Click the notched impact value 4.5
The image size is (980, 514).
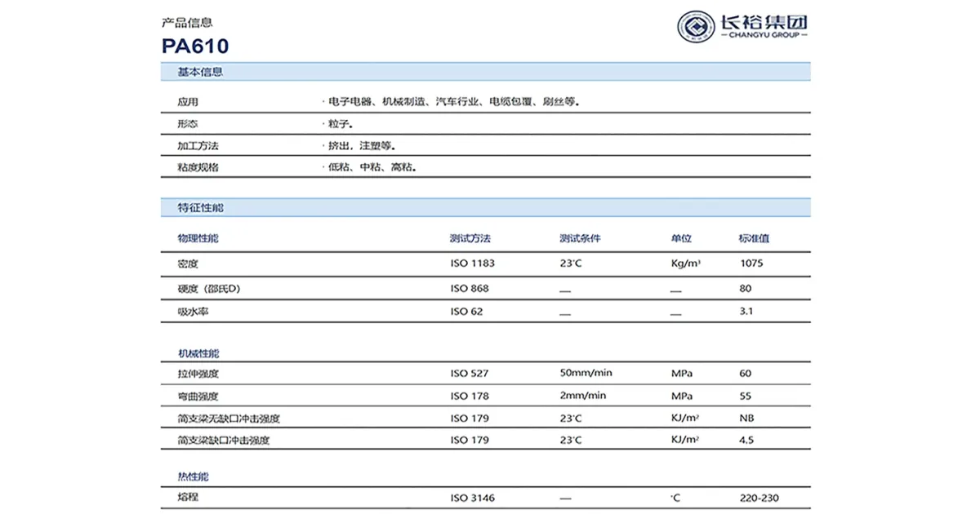pos(746,440)
